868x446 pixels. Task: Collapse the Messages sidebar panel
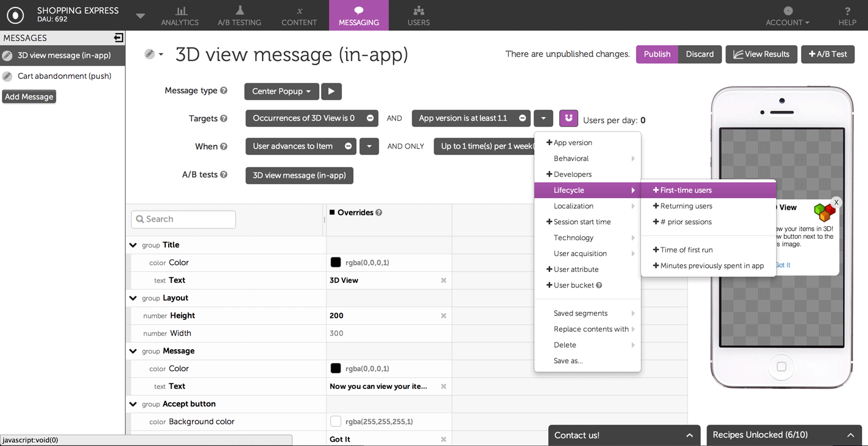click(x=118, y=38)
